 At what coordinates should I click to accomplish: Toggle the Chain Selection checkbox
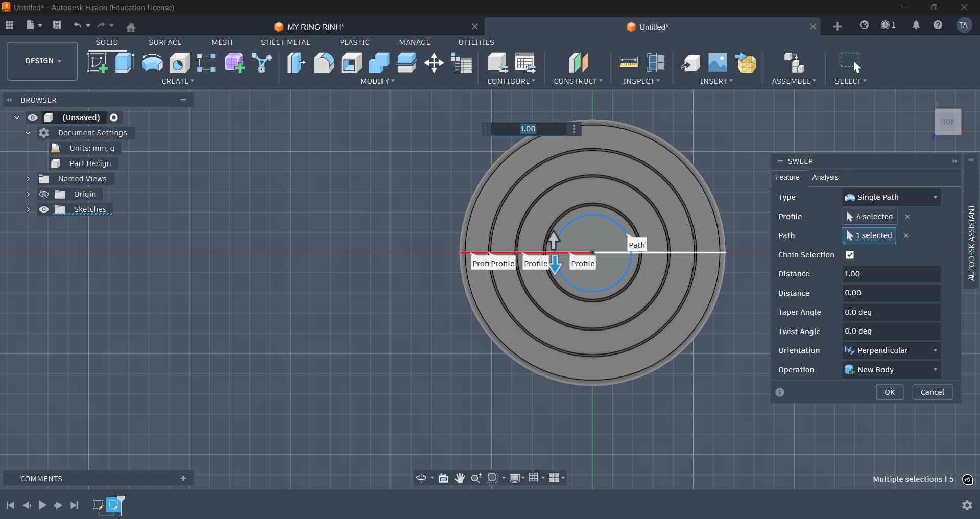850,255
